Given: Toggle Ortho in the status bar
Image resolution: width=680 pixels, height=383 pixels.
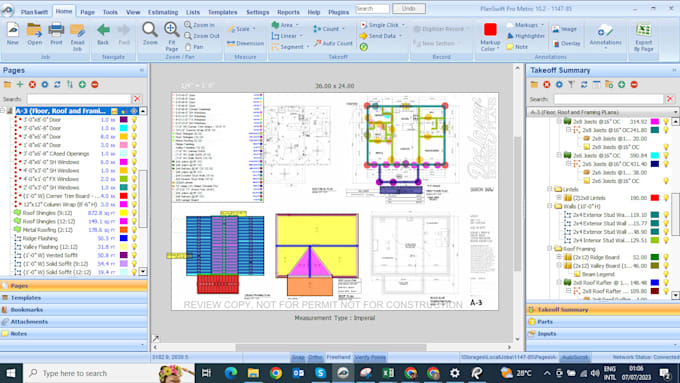Looking at the screenshot, I should [x=315, y=357].
